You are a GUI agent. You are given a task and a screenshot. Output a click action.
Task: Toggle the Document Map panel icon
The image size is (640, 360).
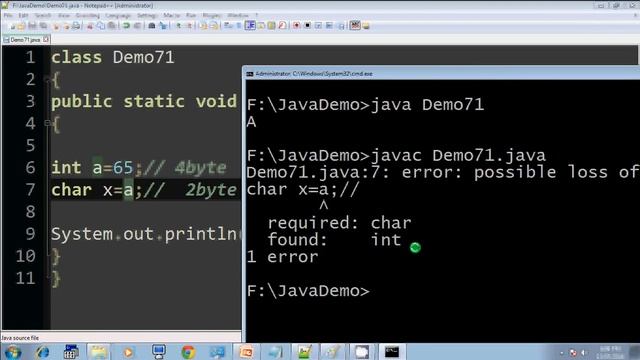pos(271,26)
